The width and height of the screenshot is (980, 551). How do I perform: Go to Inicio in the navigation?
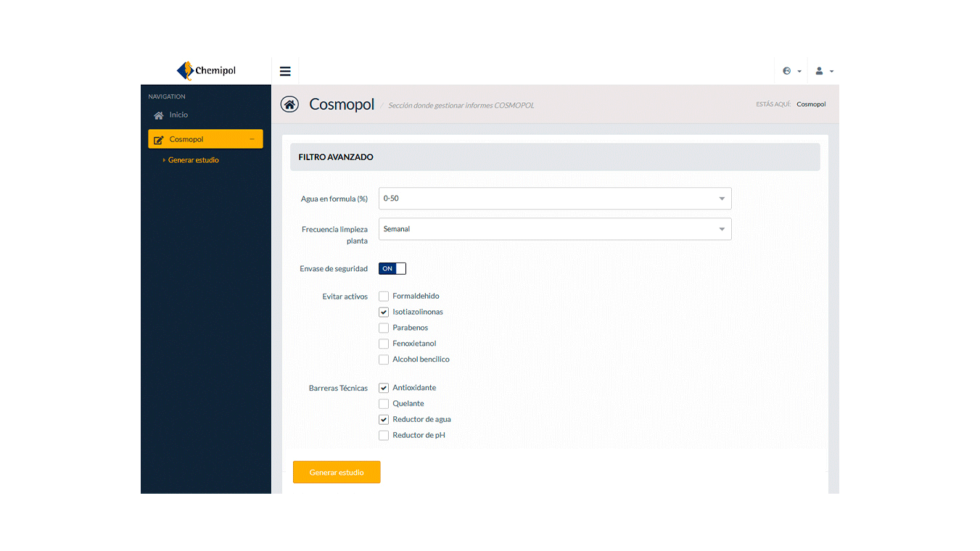point(178,115)
